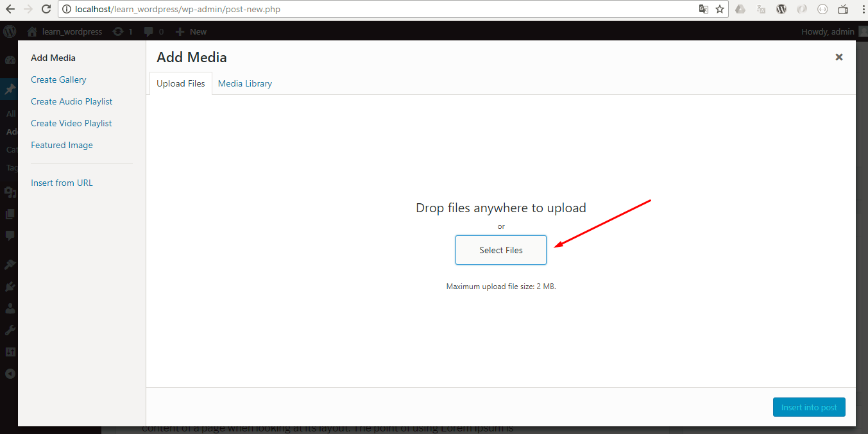
Task: Select the Upload Files tab
Action: pos(181,83)
